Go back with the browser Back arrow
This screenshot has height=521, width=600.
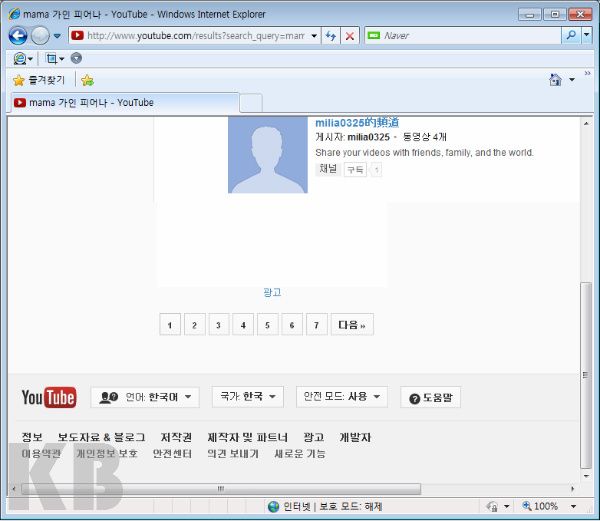point(18,36)
